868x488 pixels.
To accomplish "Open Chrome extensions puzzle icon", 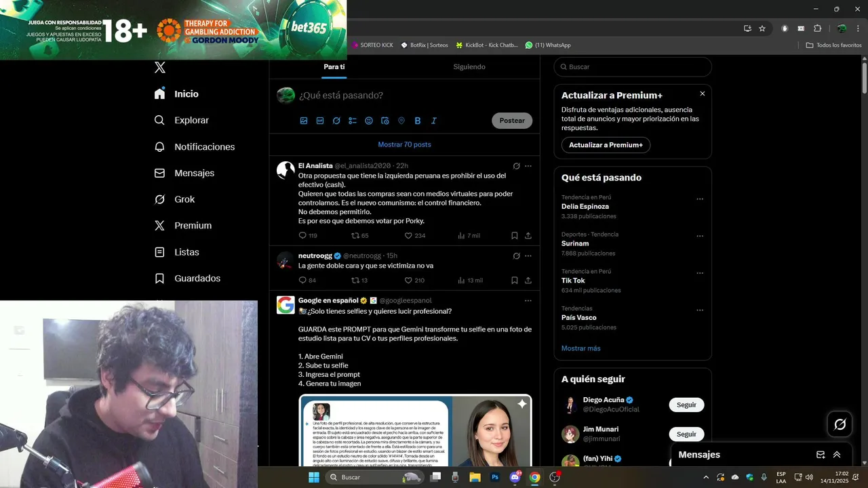I will [x=817, y=28].
